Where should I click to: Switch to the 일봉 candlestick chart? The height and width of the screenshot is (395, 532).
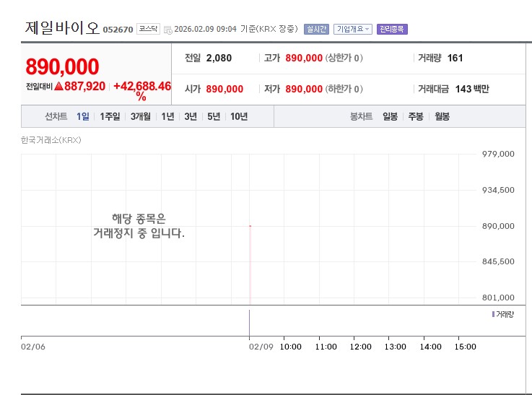click(x=390, y=116)
